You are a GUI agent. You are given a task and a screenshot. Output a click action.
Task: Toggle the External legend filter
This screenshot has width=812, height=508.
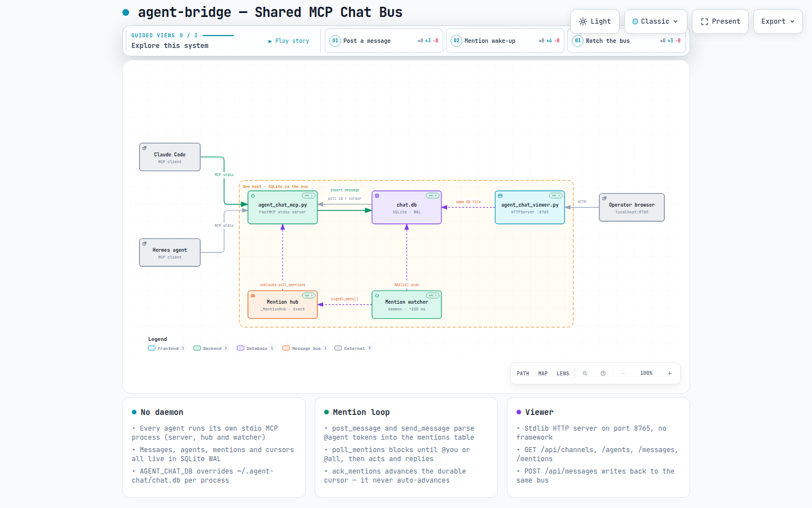click(354, 348)
